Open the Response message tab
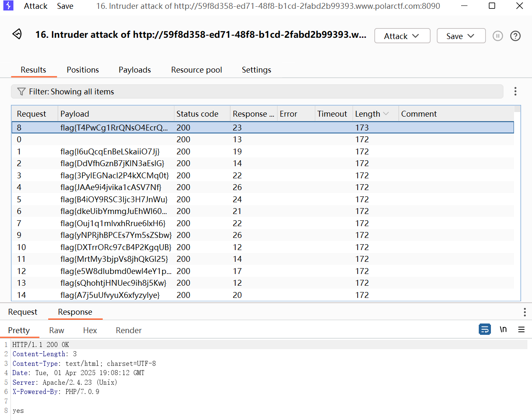The image size is (532, 420). pos(75,312)
